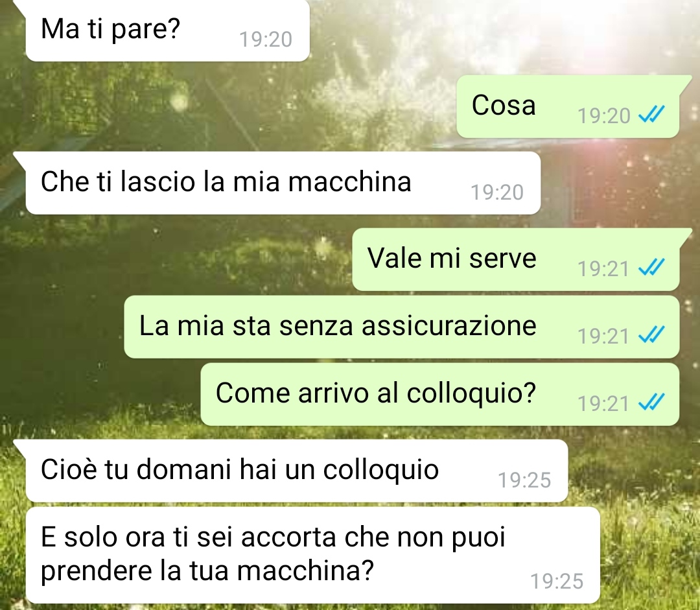Select 'Come arrivo al colloquio?' message
Image resolution: width=700 pixels, height=610 pixels.
[x=439, y=394]
